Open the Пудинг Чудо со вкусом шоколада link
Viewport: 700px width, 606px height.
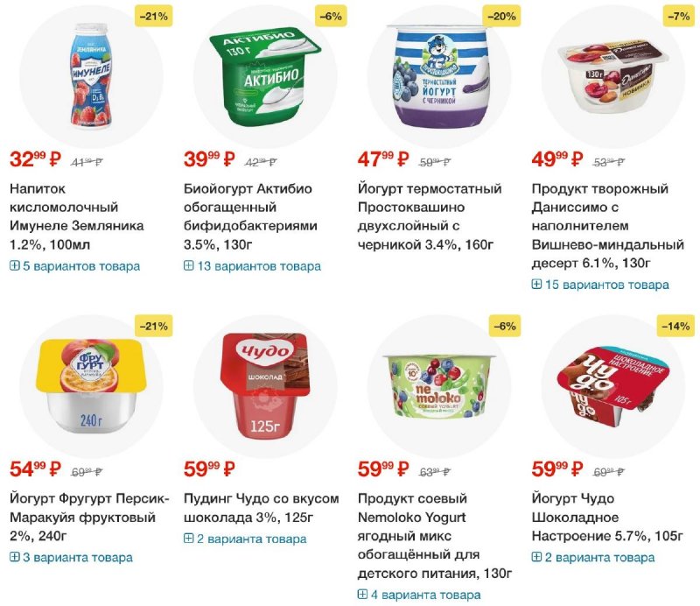coord(261,508)
